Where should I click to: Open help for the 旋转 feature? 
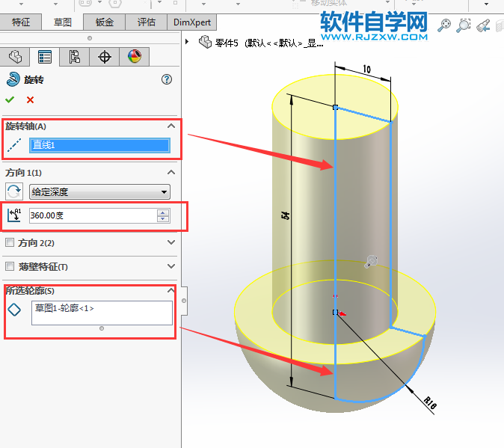(167, 79)
